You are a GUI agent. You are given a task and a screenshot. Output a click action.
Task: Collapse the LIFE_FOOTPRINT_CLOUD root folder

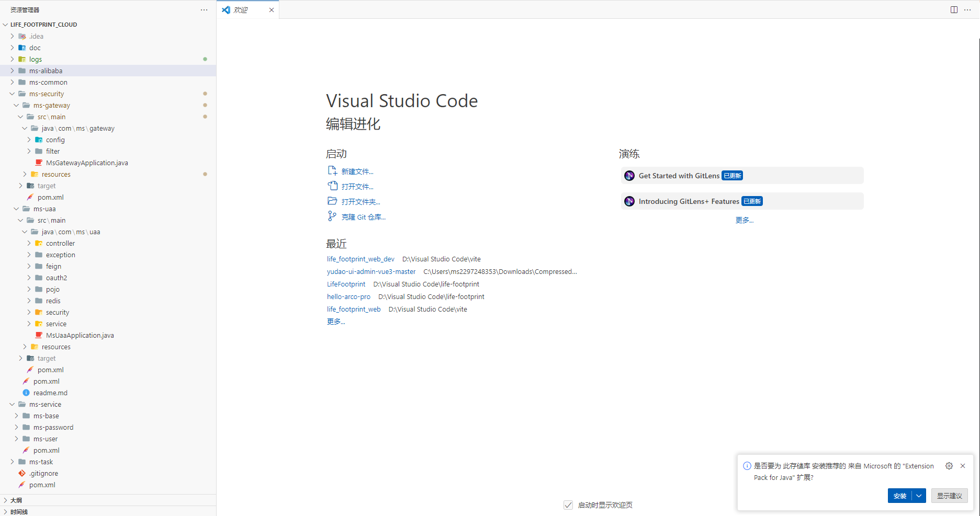[6, 25]
